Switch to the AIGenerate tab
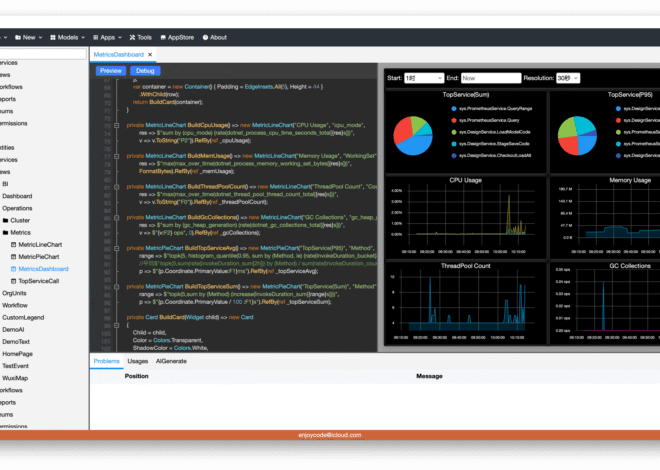Viewport: 660px width, 470px height. (x=171, y=361)
